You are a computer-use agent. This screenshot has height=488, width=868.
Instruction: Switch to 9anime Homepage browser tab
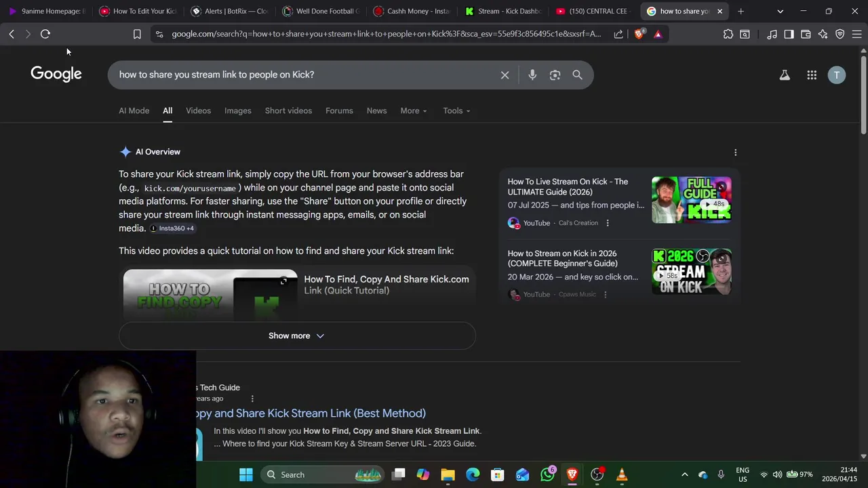(x=46, y=11)
